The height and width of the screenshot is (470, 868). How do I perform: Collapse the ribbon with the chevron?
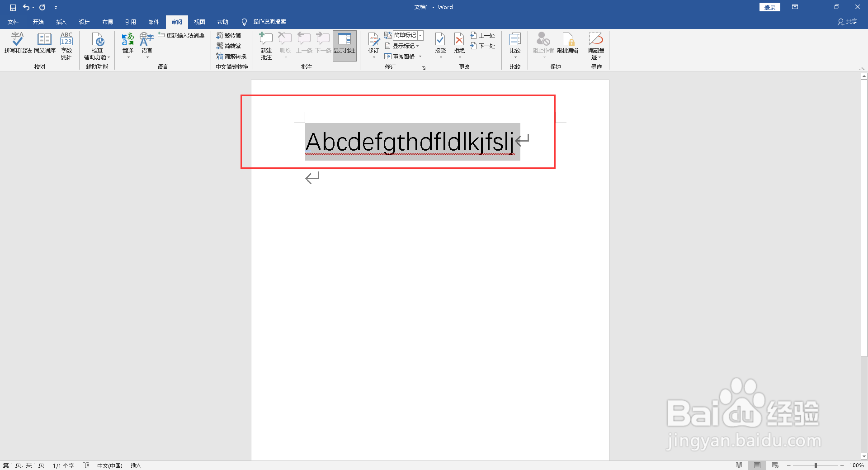tap(862, 68)
